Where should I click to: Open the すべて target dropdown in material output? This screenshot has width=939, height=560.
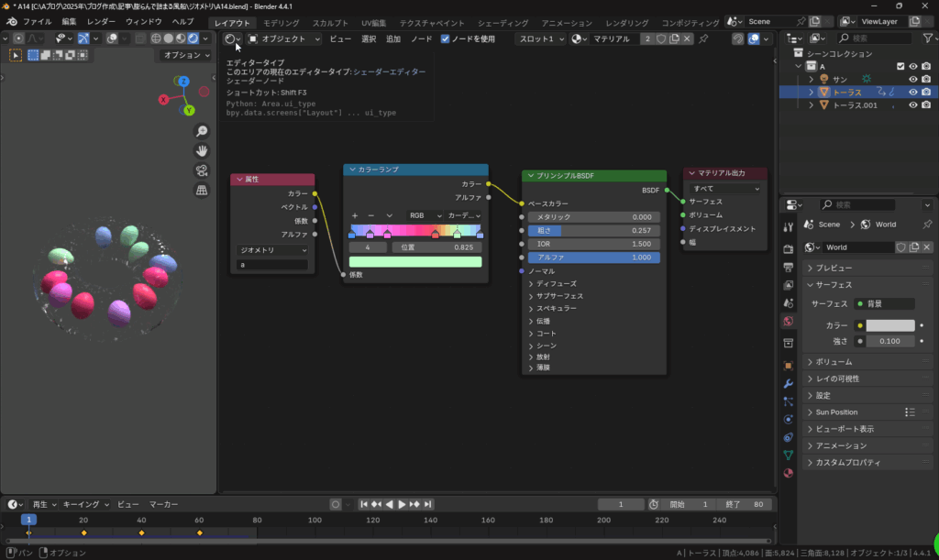point(725,189)
